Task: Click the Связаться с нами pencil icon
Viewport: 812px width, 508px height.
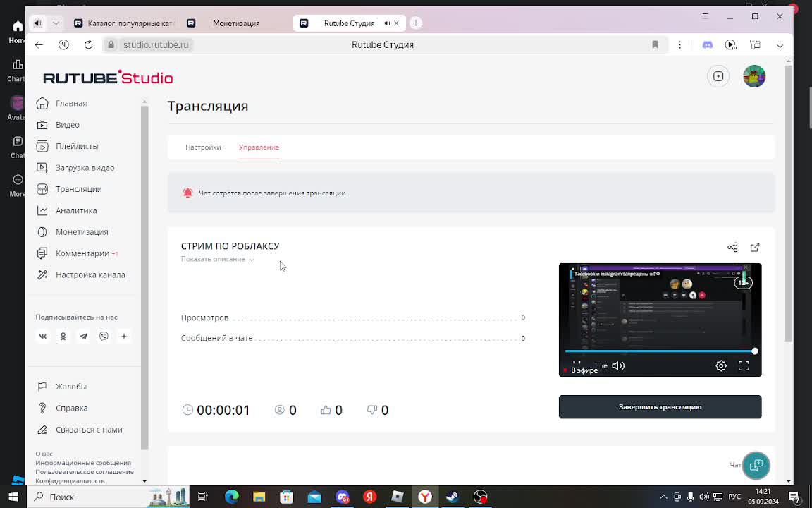Action: pyautogui.click(x=42, y=430)
